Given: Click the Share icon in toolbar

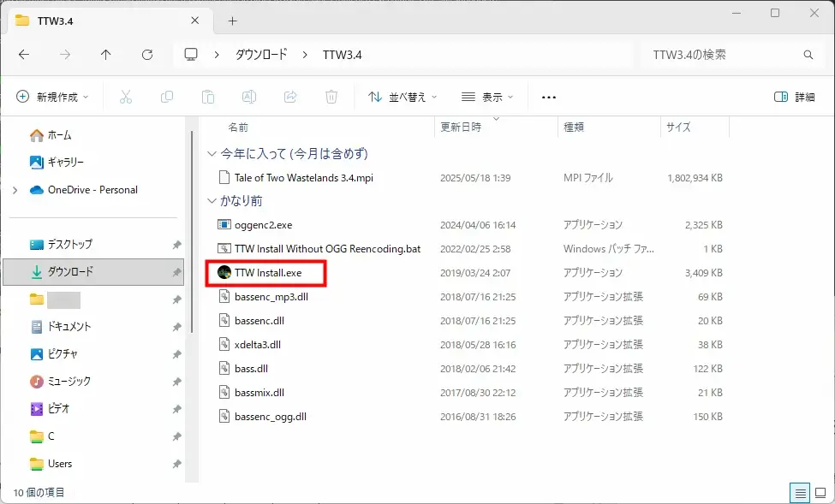Looking at the screenshot, I should [x=290, y=97].
